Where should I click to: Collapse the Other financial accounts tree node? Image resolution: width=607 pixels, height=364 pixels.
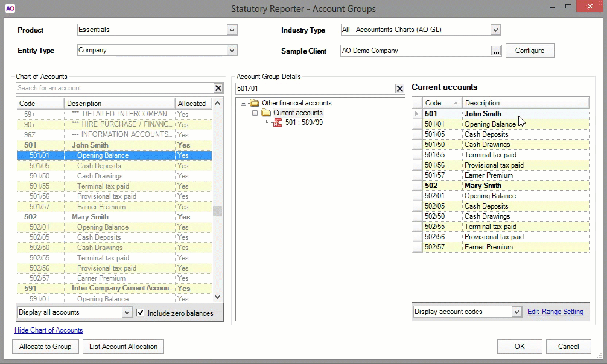(x=244, y=103)
